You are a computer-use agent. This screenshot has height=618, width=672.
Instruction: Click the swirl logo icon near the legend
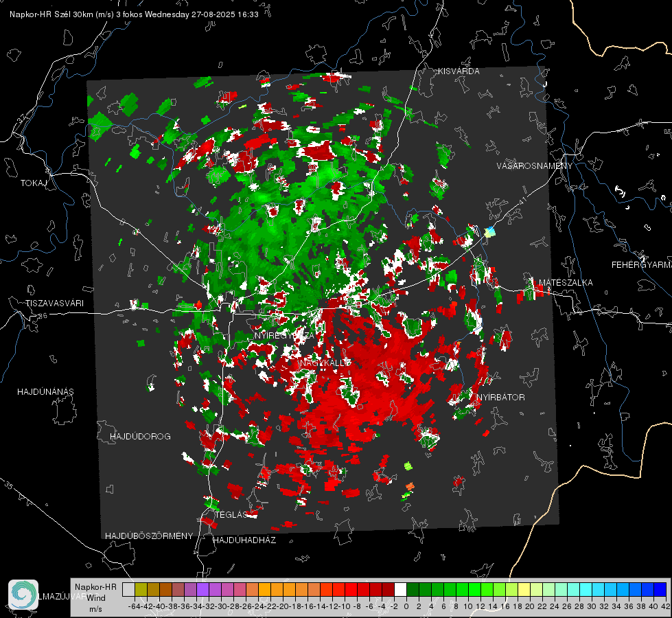[x=23, y=595]
